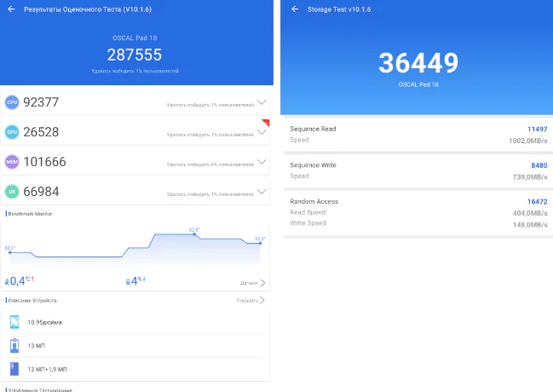Image resolution: width=553 pixels, height=392 pixels.
Task: Select the 32,3° end point on graph
Action: 260,243
